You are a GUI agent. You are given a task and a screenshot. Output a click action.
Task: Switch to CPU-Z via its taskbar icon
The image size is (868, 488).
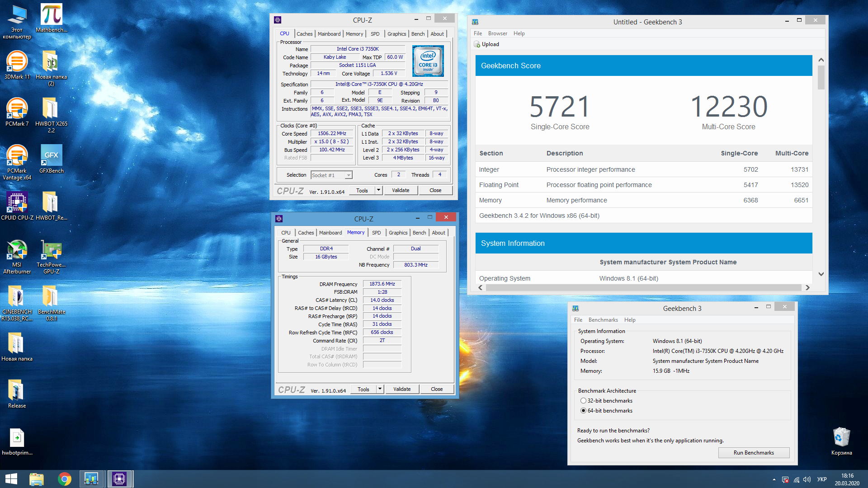[119, 479]
